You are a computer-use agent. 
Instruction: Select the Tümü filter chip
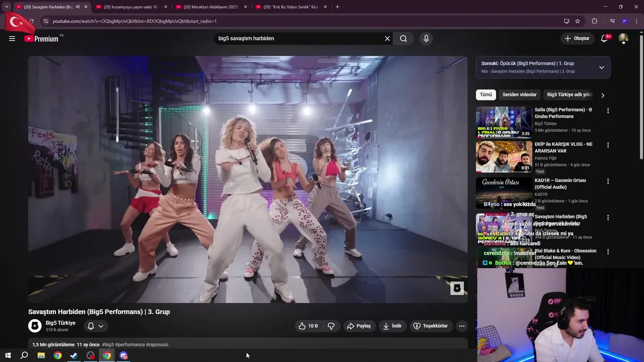click(x=486, y=95)
